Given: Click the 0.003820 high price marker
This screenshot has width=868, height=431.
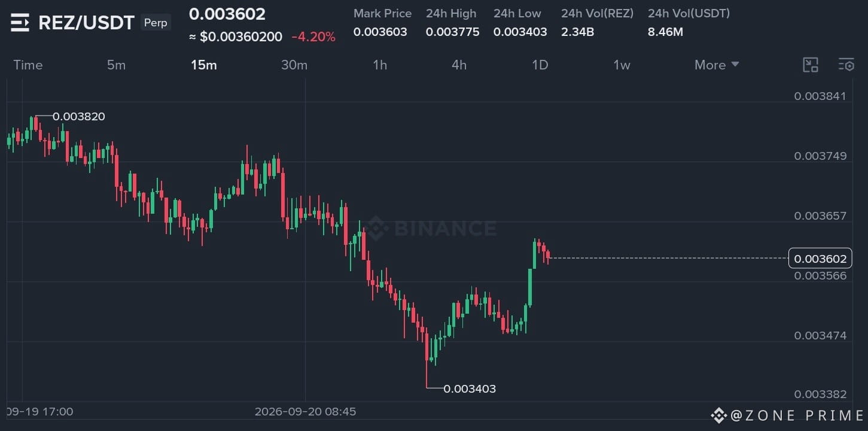Looking at the screenshot, I should click(x=79, y=117).
